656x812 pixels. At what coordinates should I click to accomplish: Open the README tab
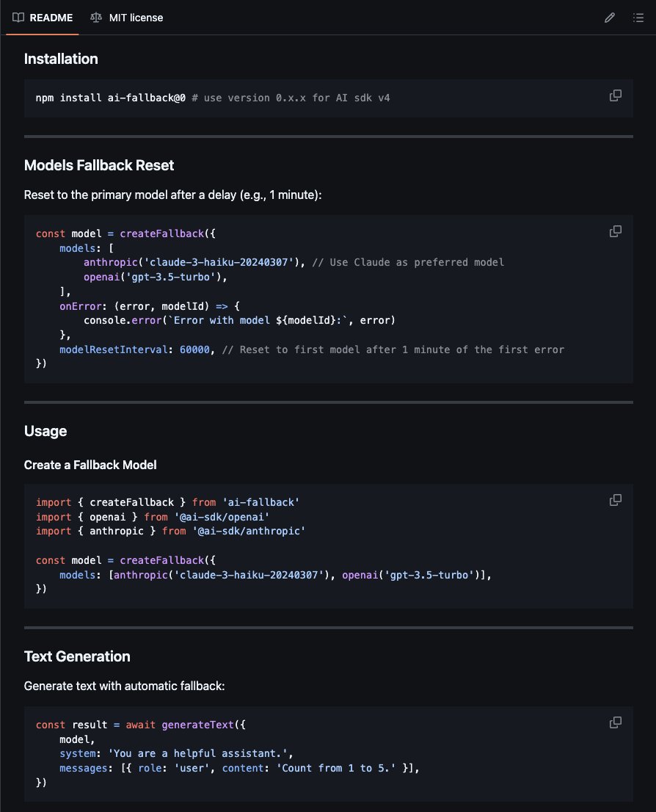pyautogui.click(x=43, y=18)
